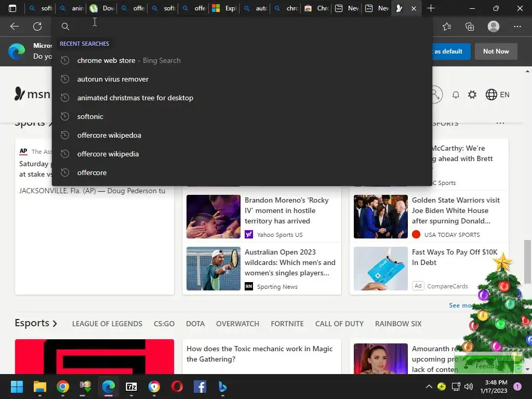Click tennis player article thumbnail
532x399 pixels.
pos(214,269)
